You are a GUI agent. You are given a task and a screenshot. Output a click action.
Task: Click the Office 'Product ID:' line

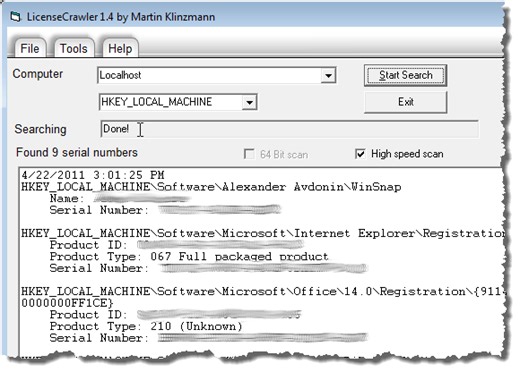175,315
